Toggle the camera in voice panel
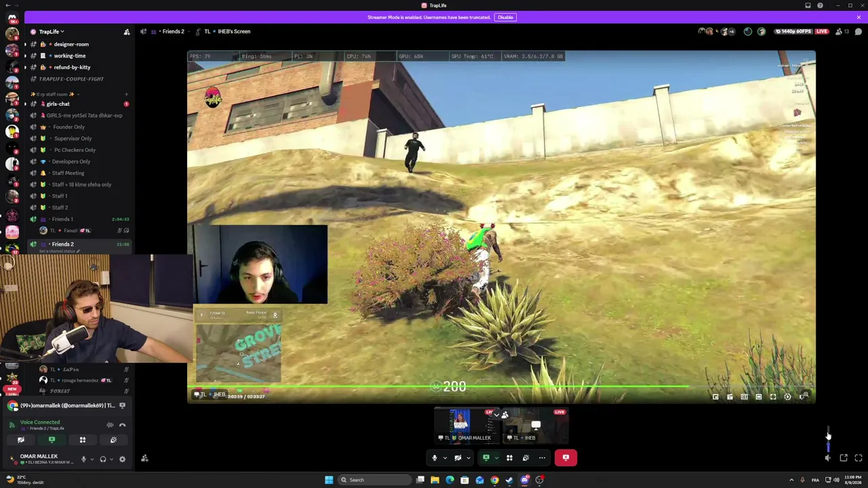Image resolution: width=868 pixels, height=488 pixels. pyautogui.click(x=21, y=440)
